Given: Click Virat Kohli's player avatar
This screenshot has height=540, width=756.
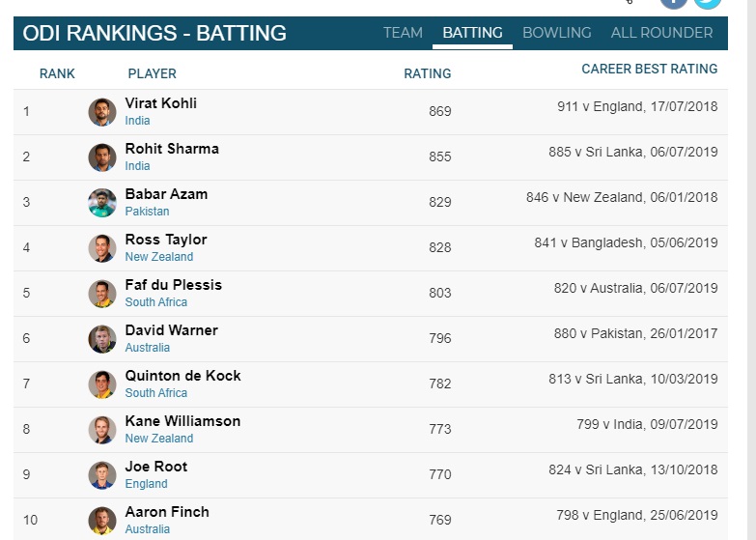Looking at the screenshot, I should click(102, 112).
